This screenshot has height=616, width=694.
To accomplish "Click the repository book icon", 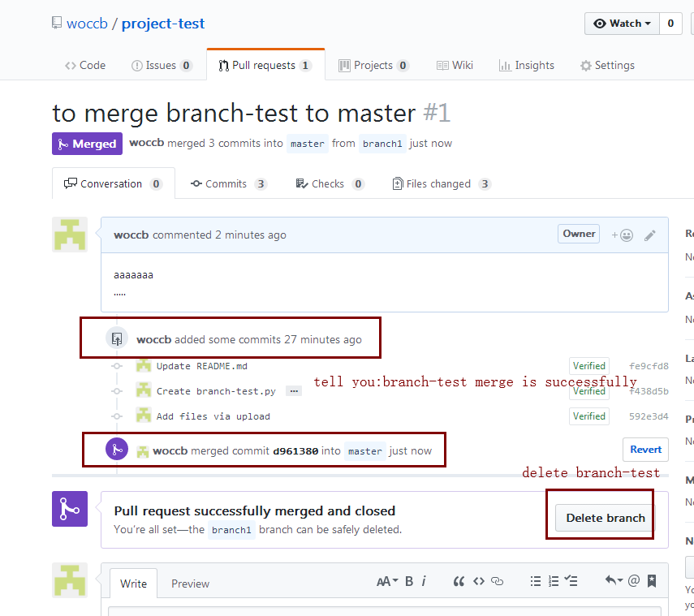I will [x=57, y=23].
